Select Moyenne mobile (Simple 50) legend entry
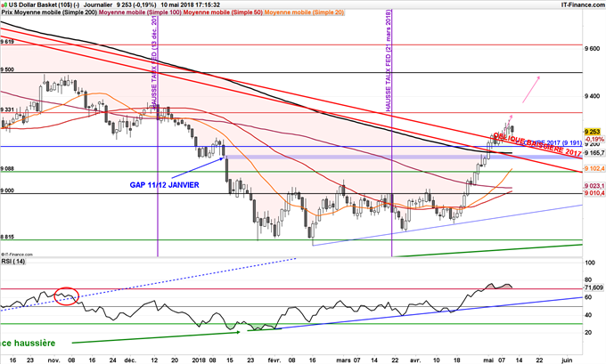Viewport: 606px width, 364px height. point(223,12)
